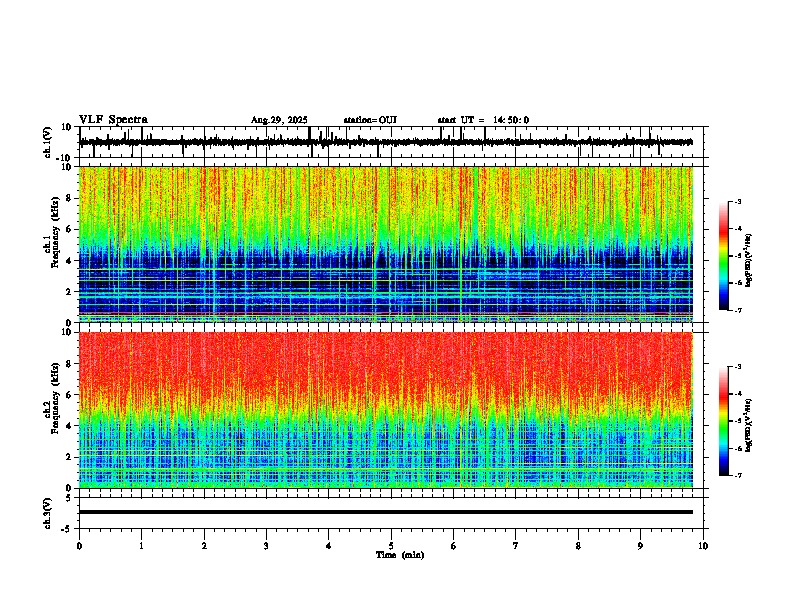Click the log(PSD) label beside ch.2 color bar
This screenshot has width=792, height=612.
(749, 425)
